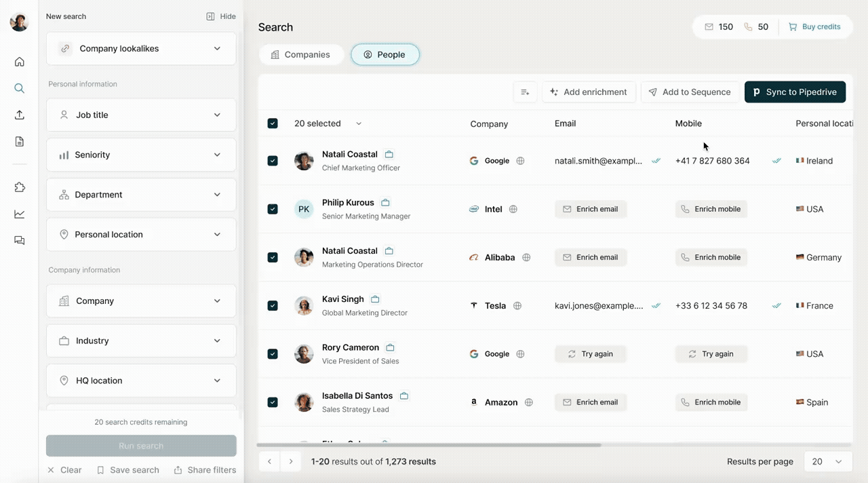Uncheck the select-all checkbox in the table header

(273, 123)
